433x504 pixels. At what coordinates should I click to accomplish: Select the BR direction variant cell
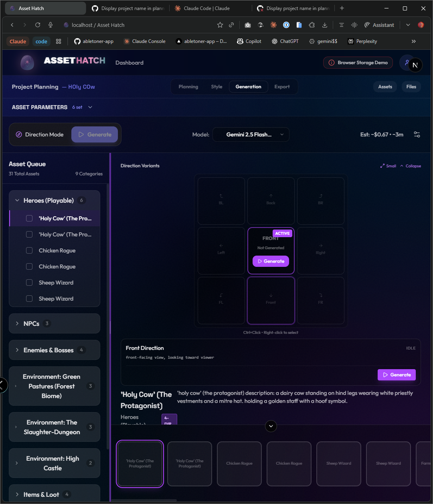click(320, 201)
